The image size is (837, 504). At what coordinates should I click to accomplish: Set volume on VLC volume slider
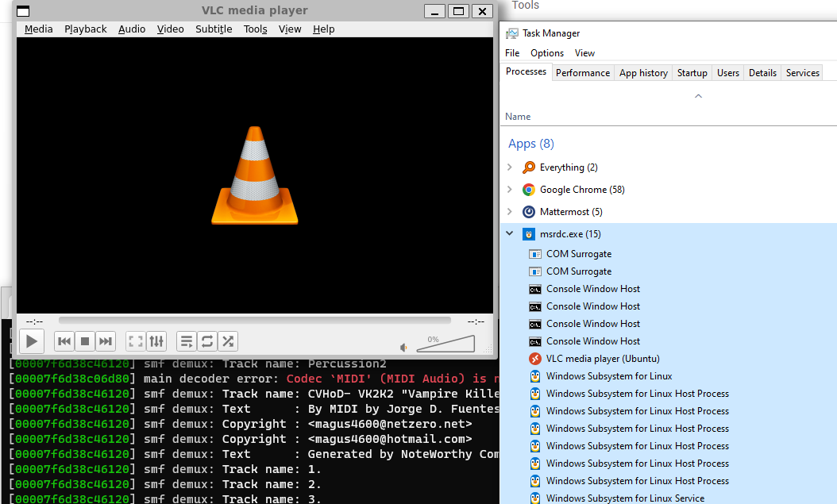445,344
